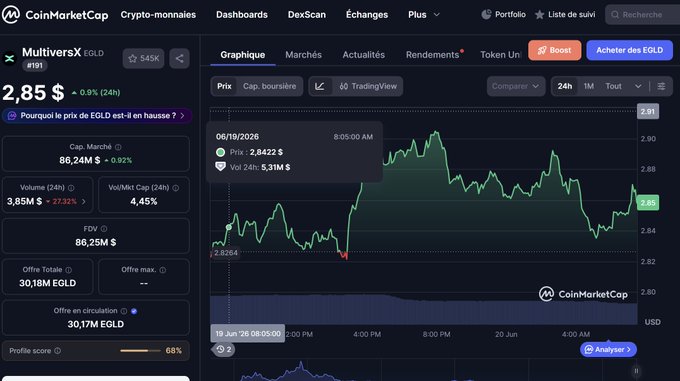Click the verified badge beside Offre en circulation
Image resolution: width=680 pixels, height=381 pixels.
134,311
